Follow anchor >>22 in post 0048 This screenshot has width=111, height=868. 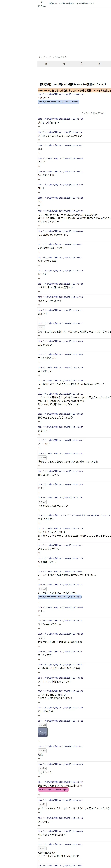coord(42,804)
